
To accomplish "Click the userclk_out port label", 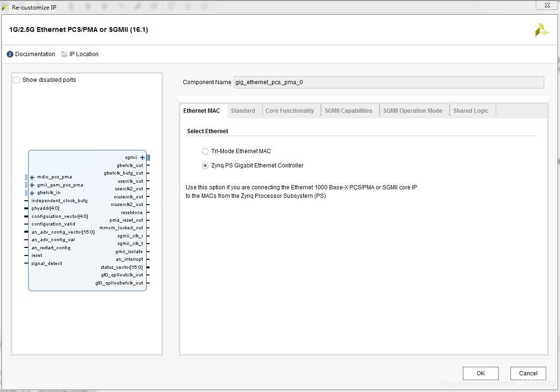I will [130, 181].
